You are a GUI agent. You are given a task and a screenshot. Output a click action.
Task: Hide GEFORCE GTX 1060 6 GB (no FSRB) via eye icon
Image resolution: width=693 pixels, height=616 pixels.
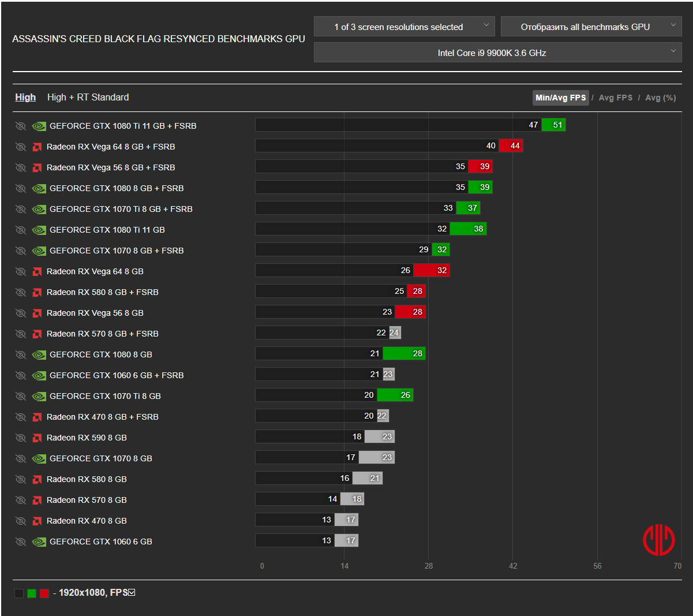click(21, 542)
